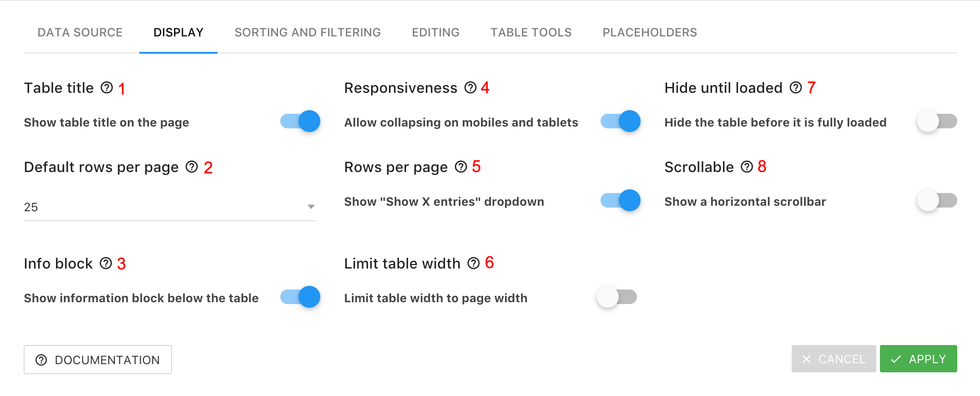
Task: Turn on Limit table width to page width
Action: pos(616,297)
